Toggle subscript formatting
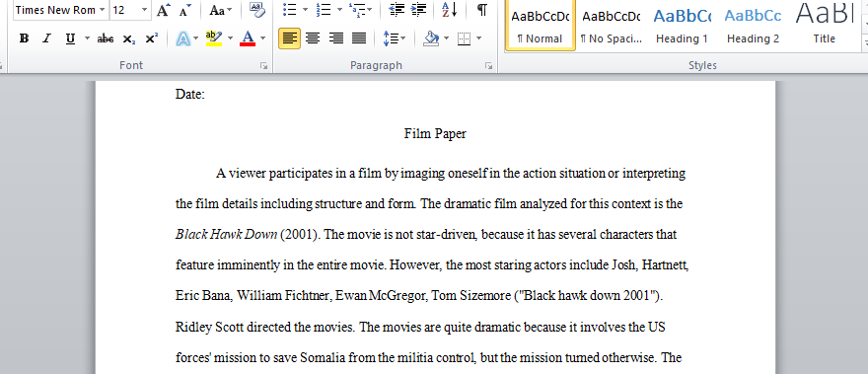The width and height of the screenshot is (868, 374). (x=129, y=38)
